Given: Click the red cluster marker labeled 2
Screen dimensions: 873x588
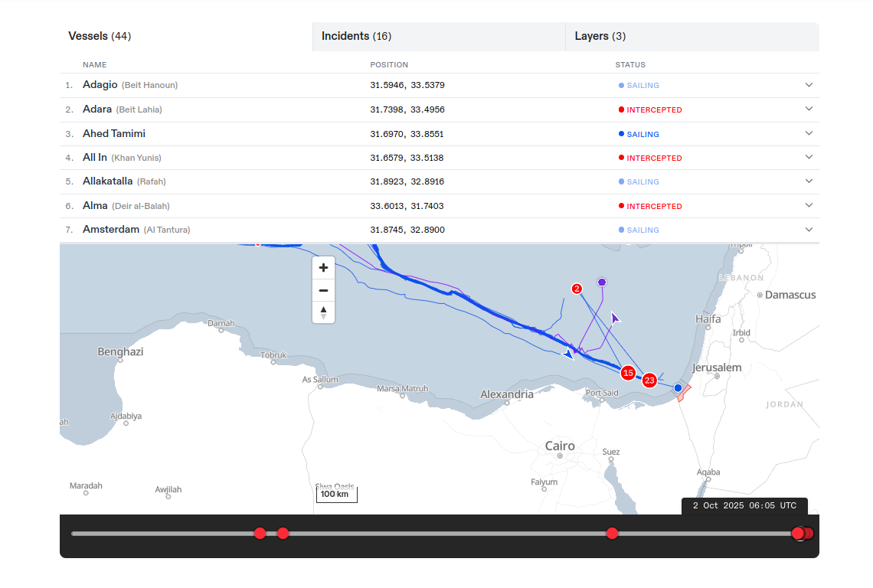Looking at the screenshot, I should coord(577,289).
